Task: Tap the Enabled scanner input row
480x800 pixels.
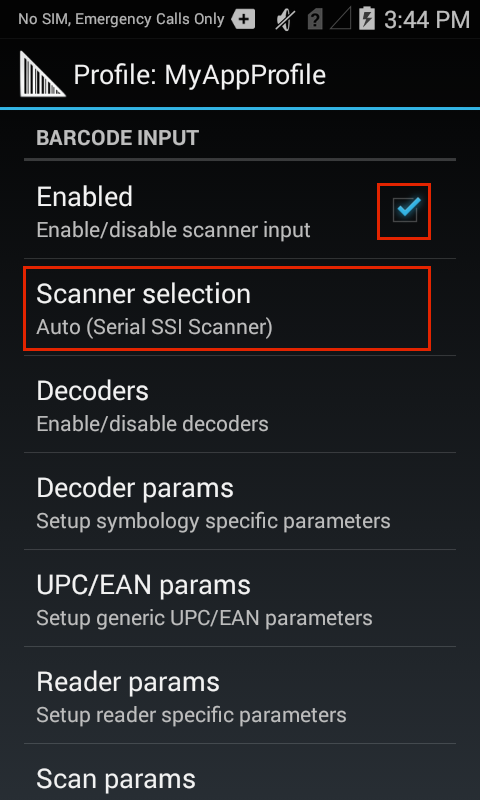Action: pyautogui.click(x=240, y=211)
